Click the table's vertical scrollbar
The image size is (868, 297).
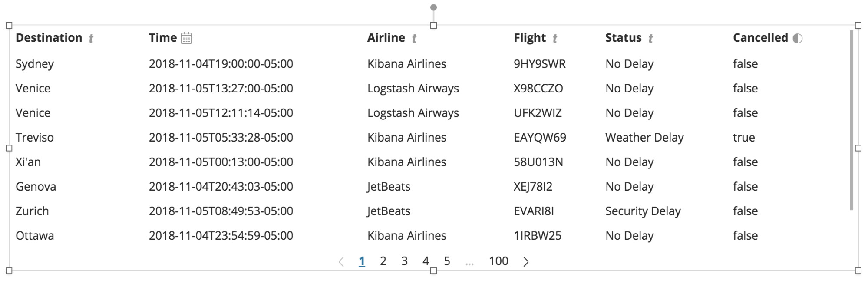click(851, 120)
